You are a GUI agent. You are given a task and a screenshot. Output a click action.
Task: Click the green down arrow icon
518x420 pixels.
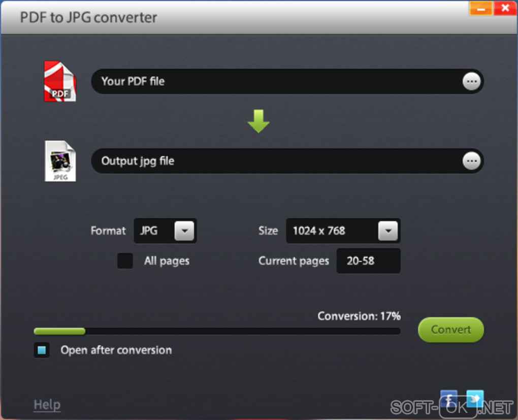pos(258,121)
